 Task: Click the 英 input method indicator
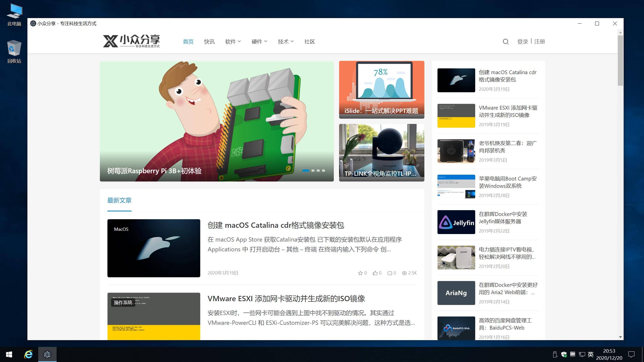pos(591,354)
